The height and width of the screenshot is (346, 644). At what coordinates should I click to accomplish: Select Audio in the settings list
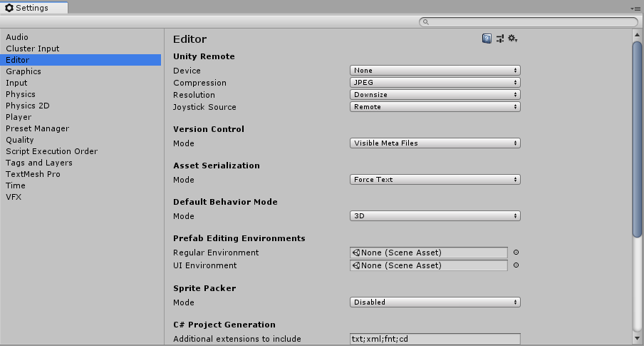click(80, 37)
